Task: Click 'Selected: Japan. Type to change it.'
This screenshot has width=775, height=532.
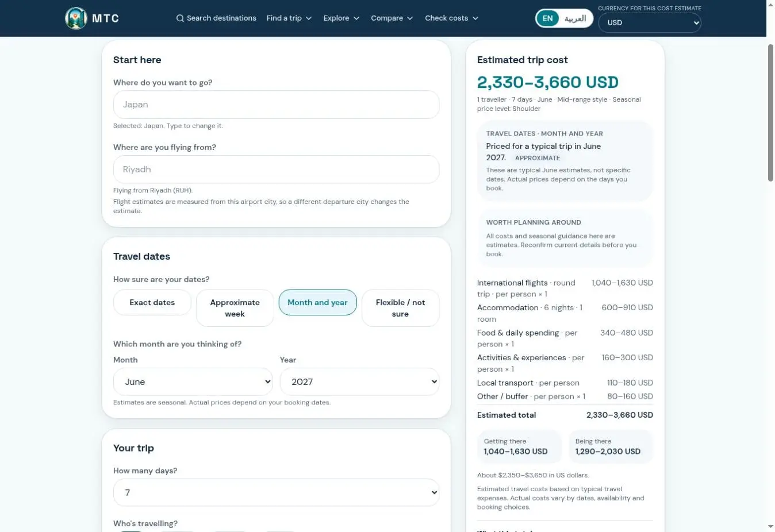Action: pyautogui.click(x=168, y=126)
